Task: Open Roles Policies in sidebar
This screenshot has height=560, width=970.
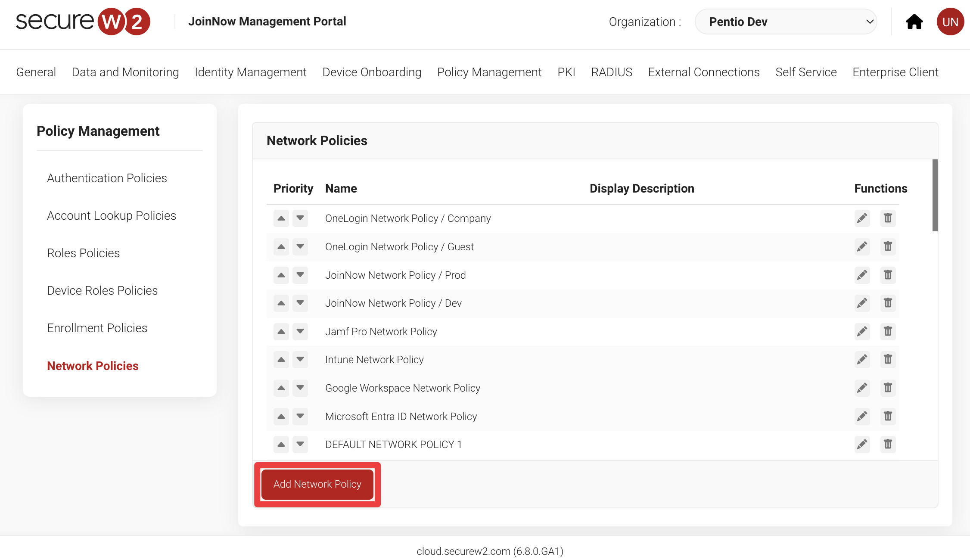Action: tap(84, 253)
